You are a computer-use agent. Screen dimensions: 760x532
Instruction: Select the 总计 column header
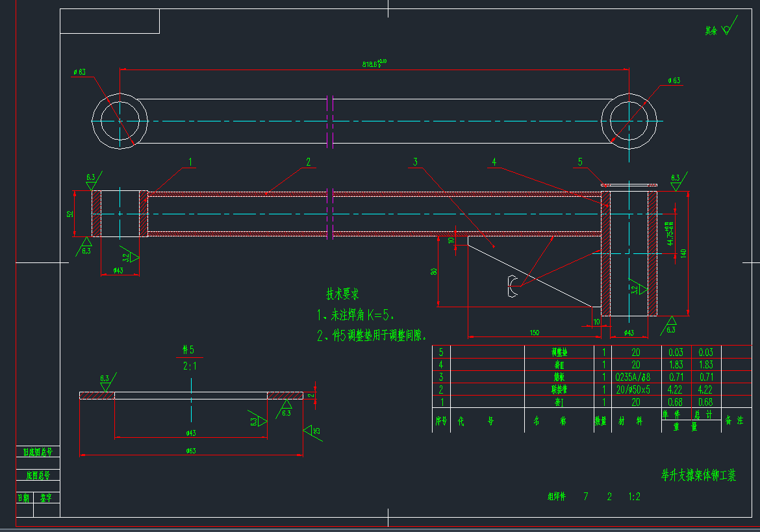pyautogui.click(x=703, y=414)
